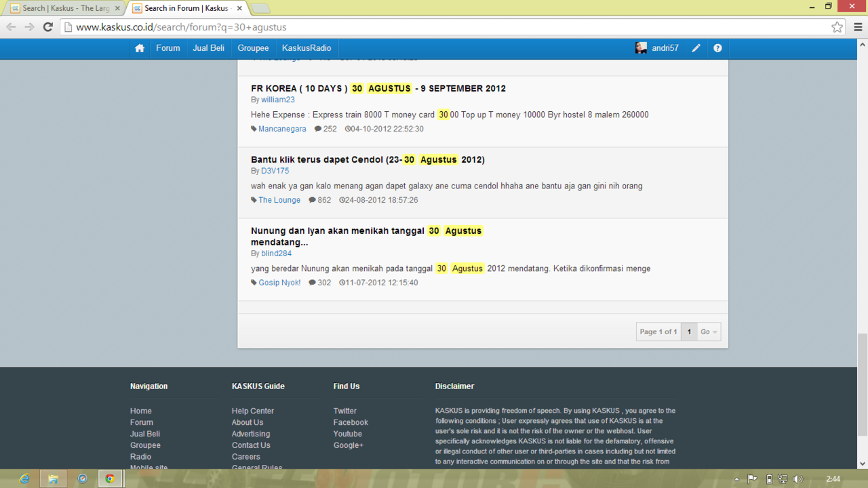Open the Jual Beli menu item
This screenshot has height=488, width=868.
[x=208, y=48]
